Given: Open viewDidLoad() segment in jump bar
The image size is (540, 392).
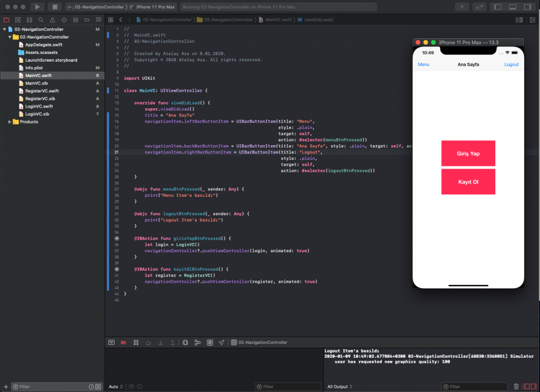Looking at the screenshot, I should pyautogui.click(x=315, y=20).
